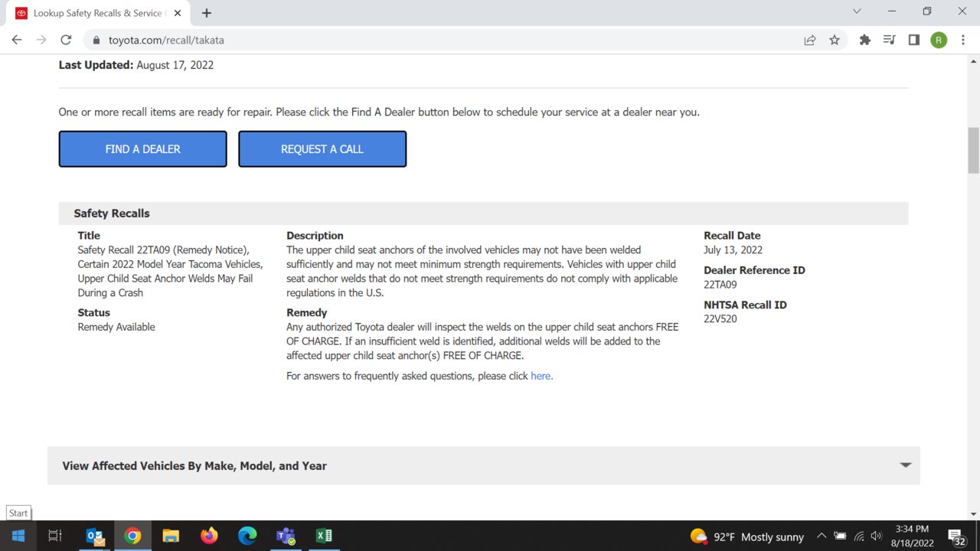Open the Chrome profile avatar R

tap(939, 40)
